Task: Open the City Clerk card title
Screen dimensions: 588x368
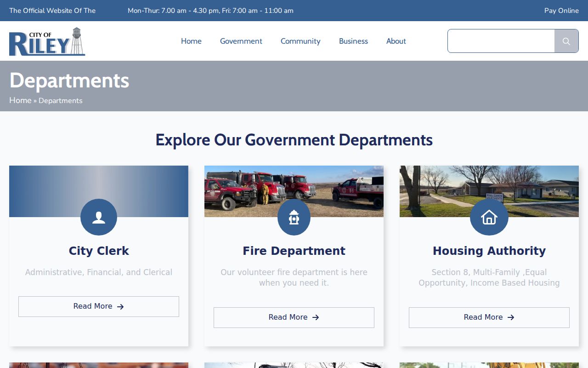Action: (99, 251)
